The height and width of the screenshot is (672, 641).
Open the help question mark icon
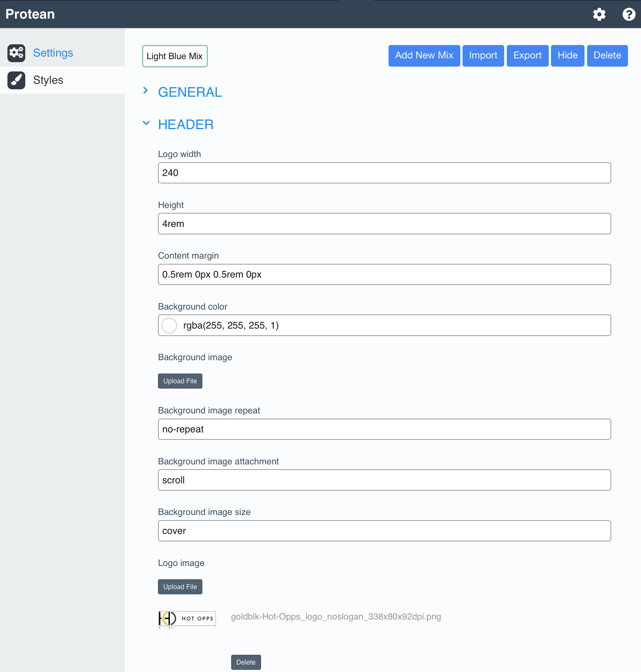click(x=629, y=15)
